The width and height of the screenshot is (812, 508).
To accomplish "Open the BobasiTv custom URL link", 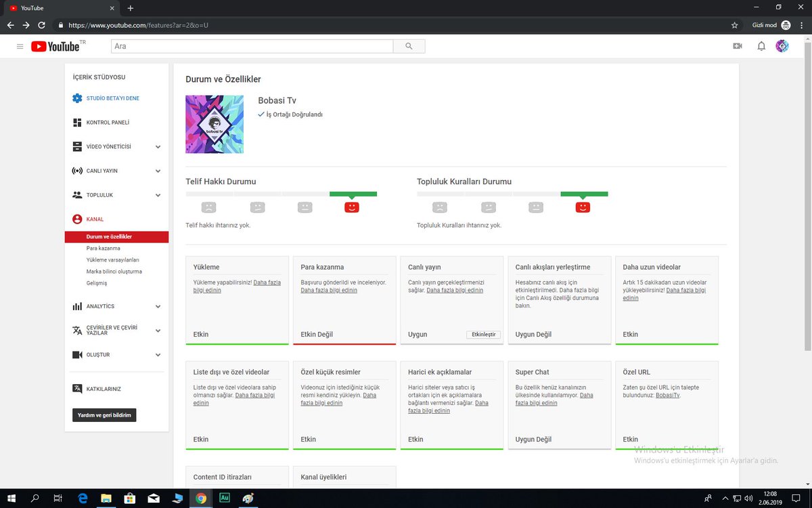I will click(x=668, y=395).
